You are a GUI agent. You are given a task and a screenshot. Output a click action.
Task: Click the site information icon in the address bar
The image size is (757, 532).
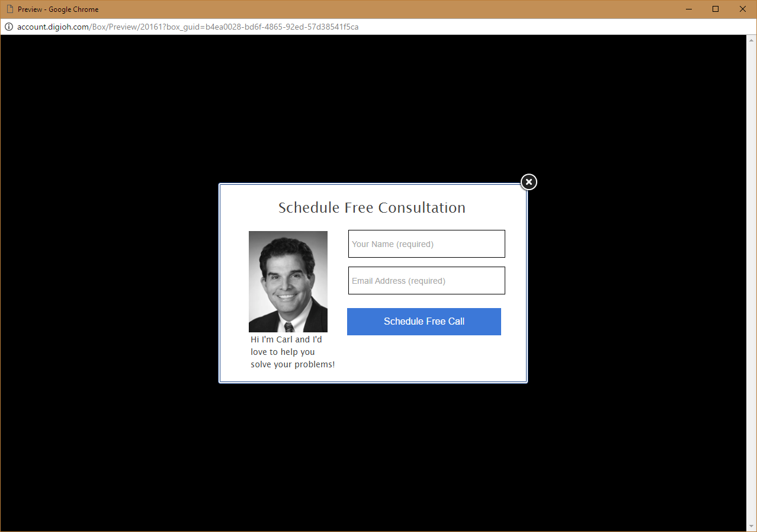pyautogui.click(x=9, y=27)
